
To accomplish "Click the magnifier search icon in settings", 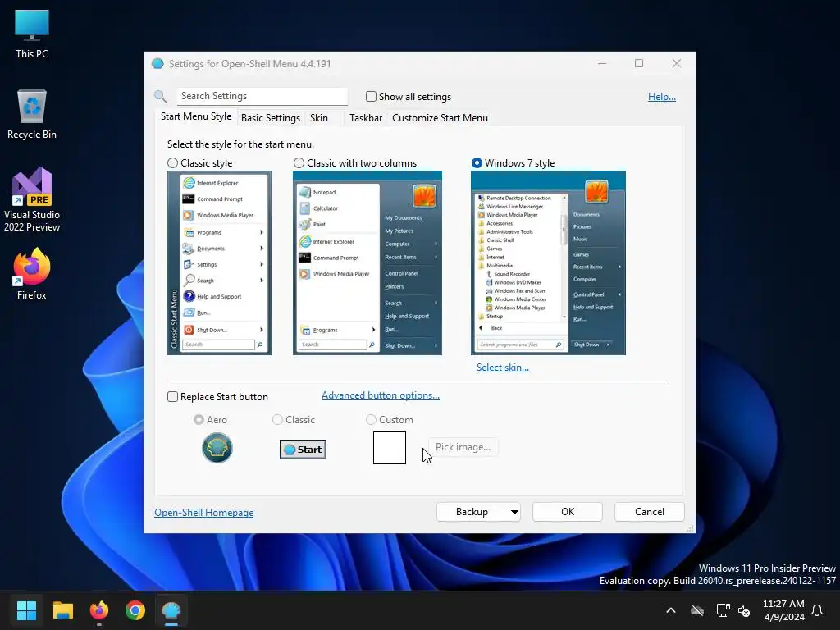I will 160,97.
